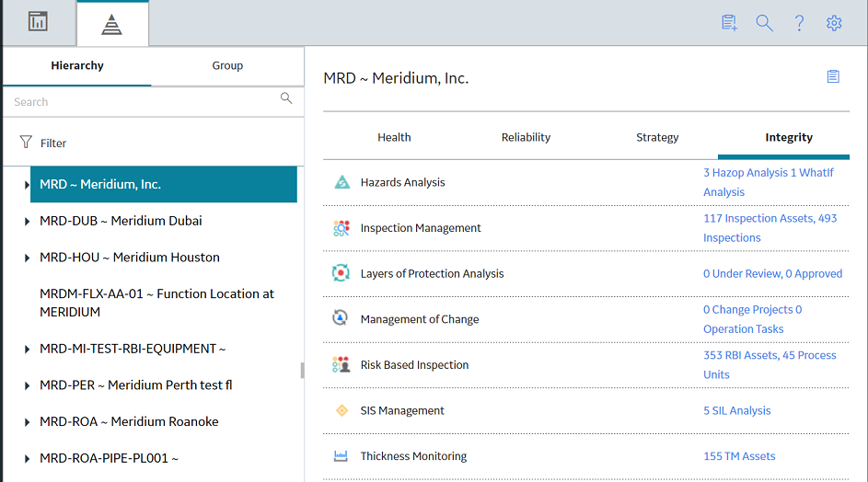Click the Risk Based Inspection label
The image size is (868, 482).
(414, 364)
